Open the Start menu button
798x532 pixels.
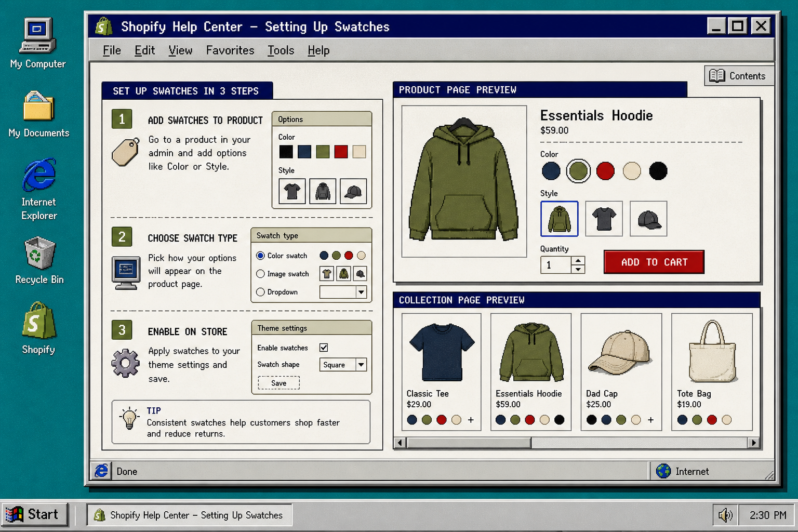click(34, 514)
